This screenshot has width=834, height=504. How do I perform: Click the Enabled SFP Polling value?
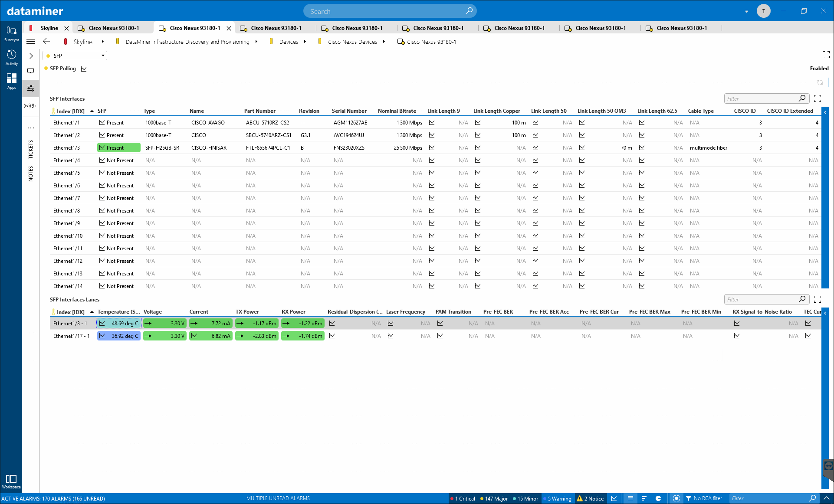click(819, 69)
